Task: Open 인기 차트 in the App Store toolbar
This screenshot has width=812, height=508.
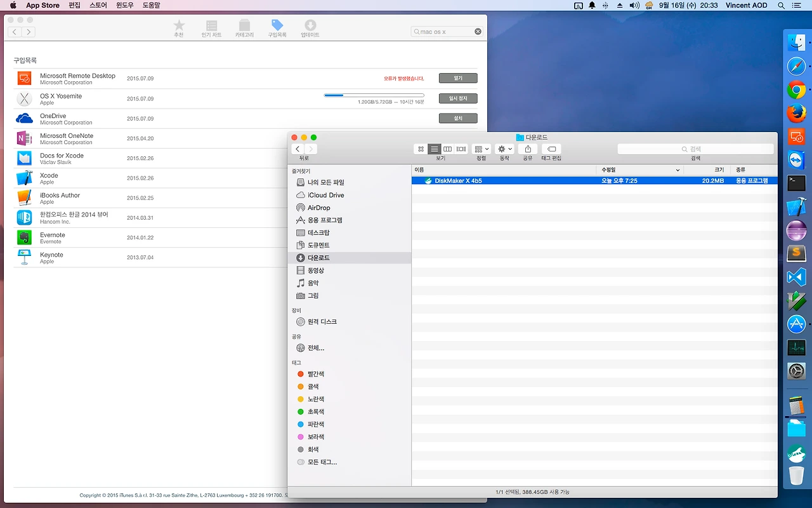Action: [x=211, y=27]
